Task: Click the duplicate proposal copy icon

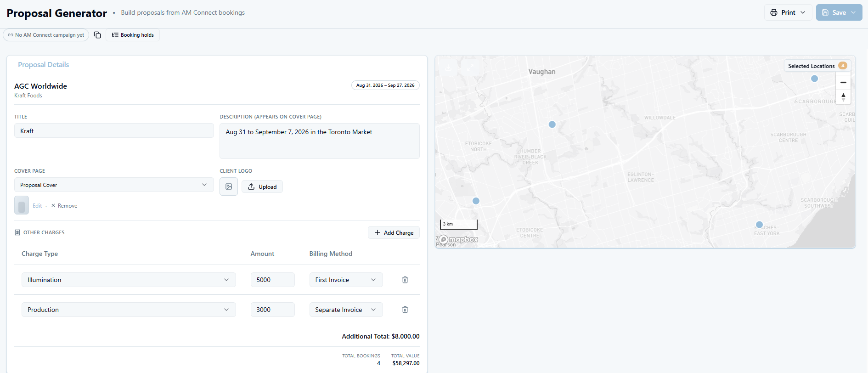Action: click(x=97, y=35)
